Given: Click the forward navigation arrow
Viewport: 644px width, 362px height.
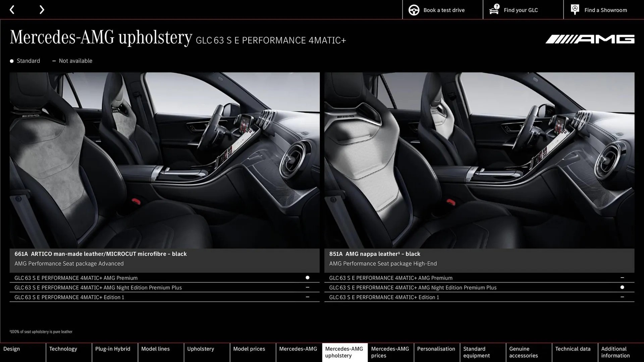Looking at the screenshot, I should (x=42, y=9).
